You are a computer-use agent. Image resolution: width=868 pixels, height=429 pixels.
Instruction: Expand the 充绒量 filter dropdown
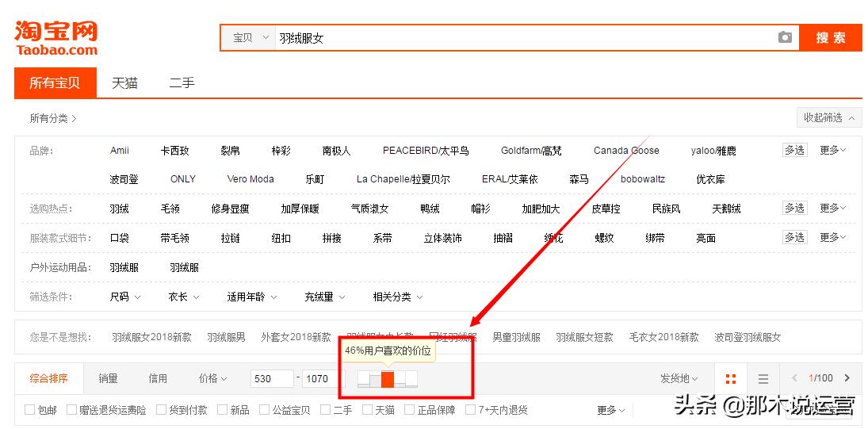[x=325, y=297]
